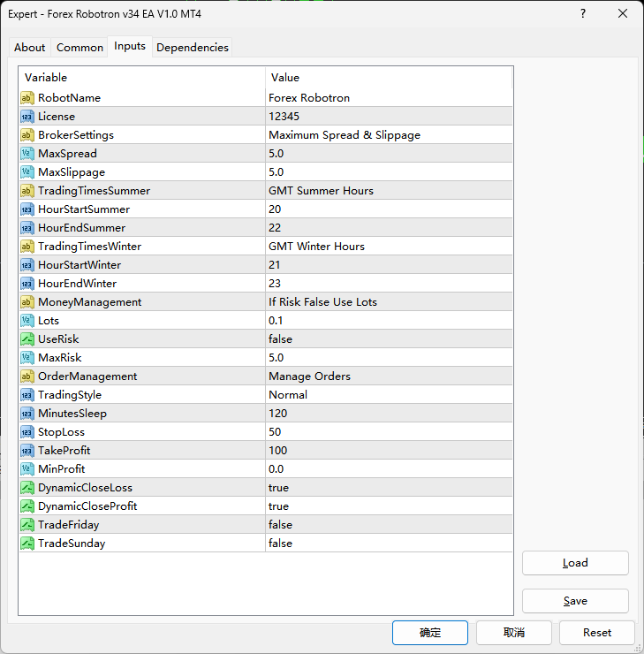The width and height of the screenshot is (644, 654).
Task: Click the Save button
Action: point(575,601)
